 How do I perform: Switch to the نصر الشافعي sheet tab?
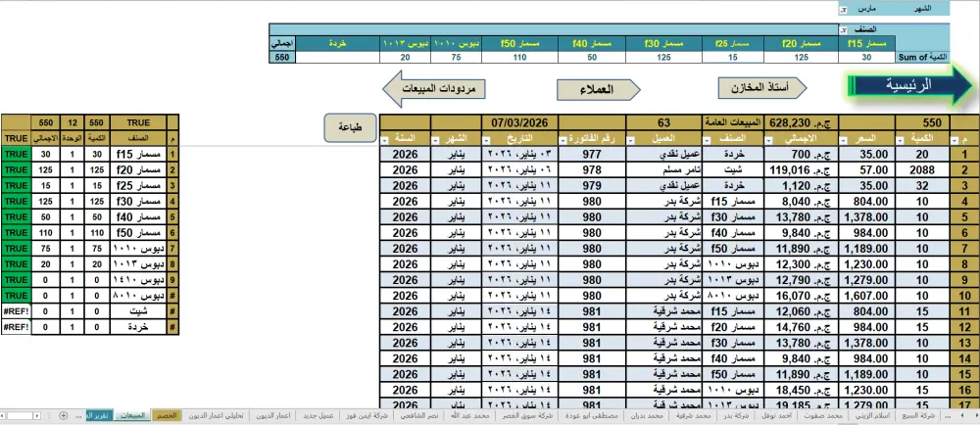tap(418, 415)
